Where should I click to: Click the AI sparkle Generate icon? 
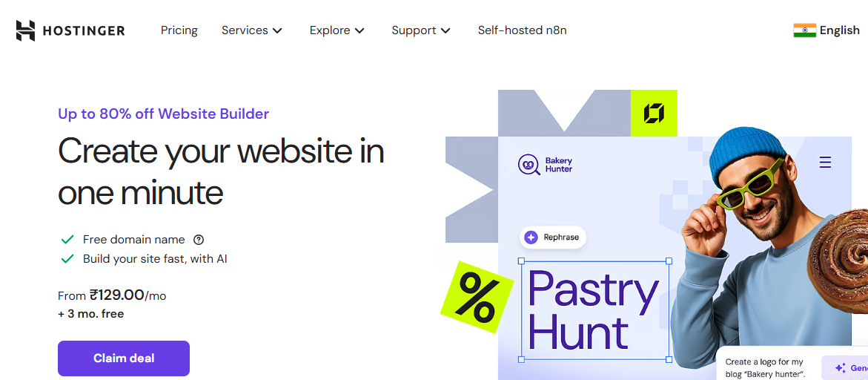tap(841, 368)
